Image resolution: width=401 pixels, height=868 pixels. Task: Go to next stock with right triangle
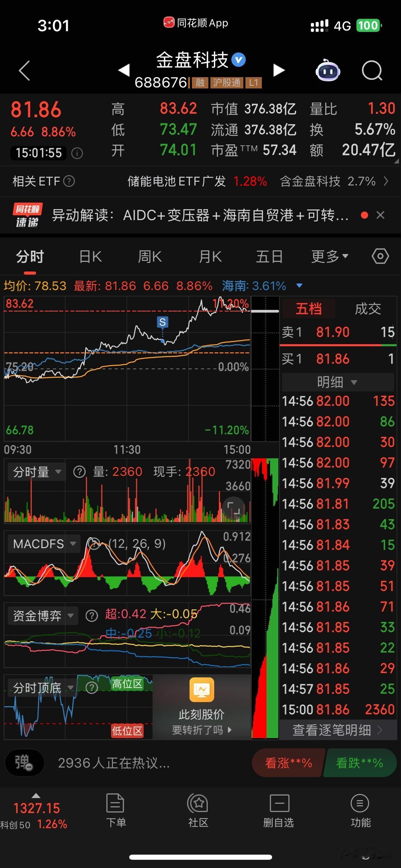click(x=279, y=70)
